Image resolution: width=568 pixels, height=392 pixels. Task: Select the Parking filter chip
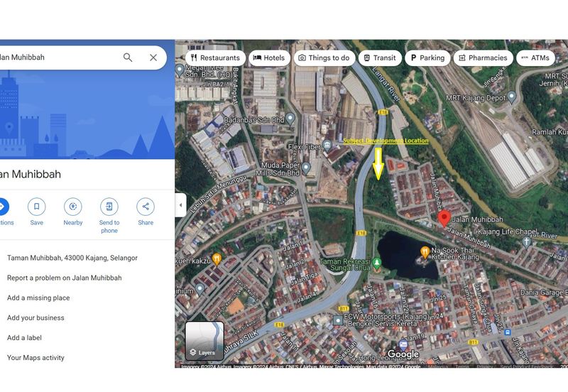click(x=427, y=58)
